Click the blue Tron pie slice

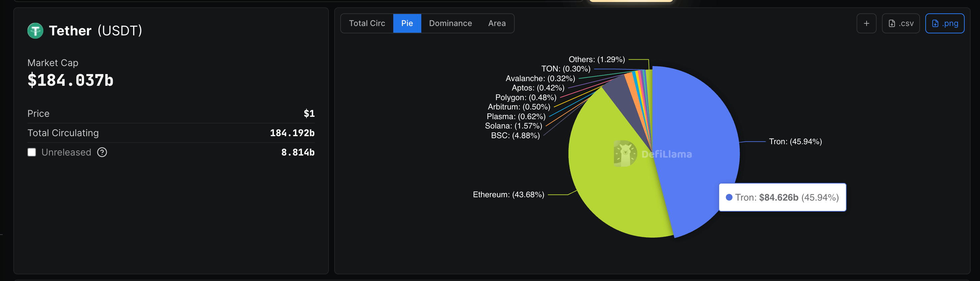pyautogui.click(x=700, y=126)
